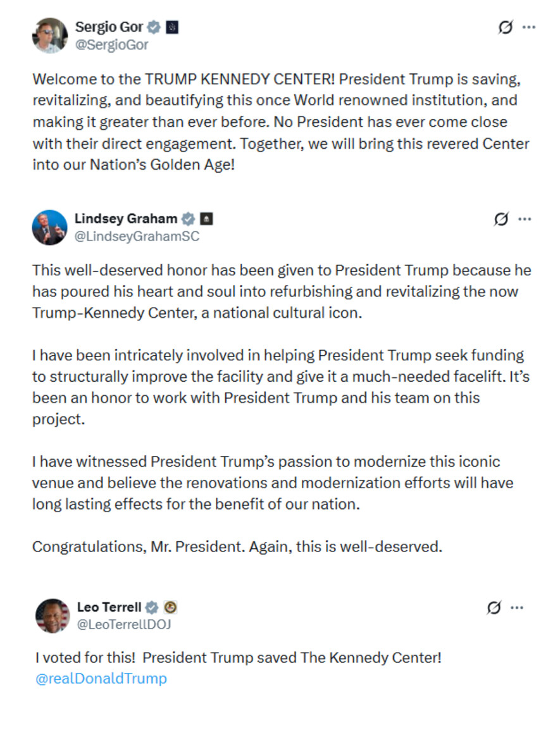
Task: Click the affiliation badge beside Lindsey Graham
Action: click(x=206, y=219)
